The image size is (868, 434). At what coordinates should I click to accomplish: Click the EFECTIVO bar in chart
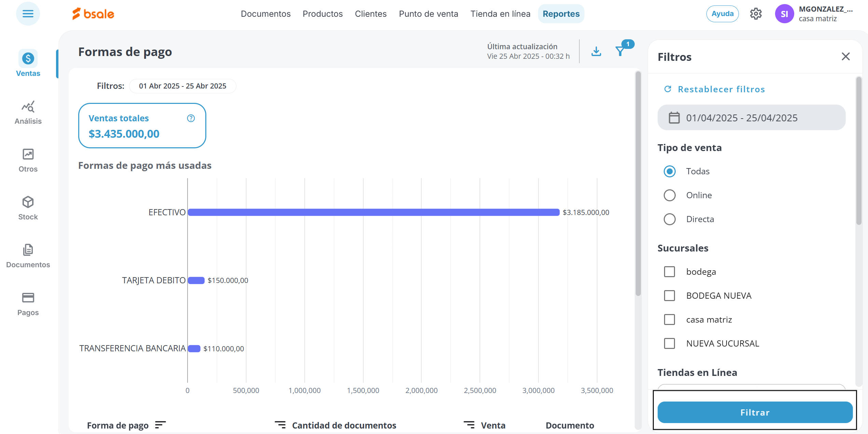[x=373, y=212]
